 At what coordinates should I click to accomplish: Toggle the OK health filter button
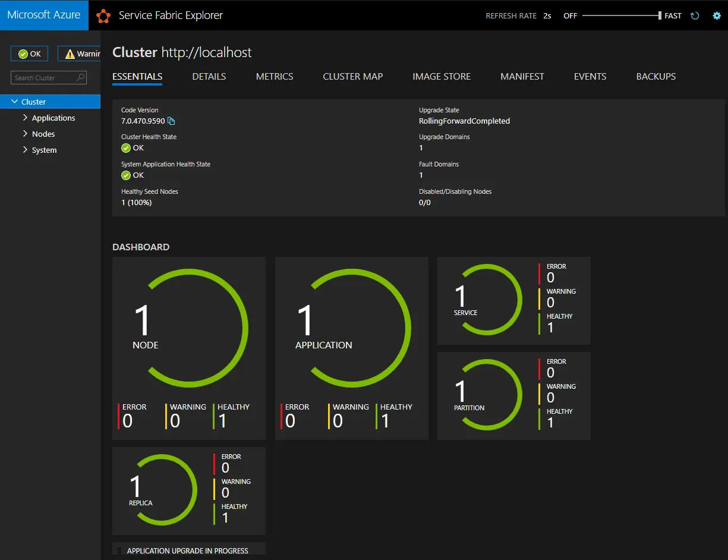[x=30, y=54]
